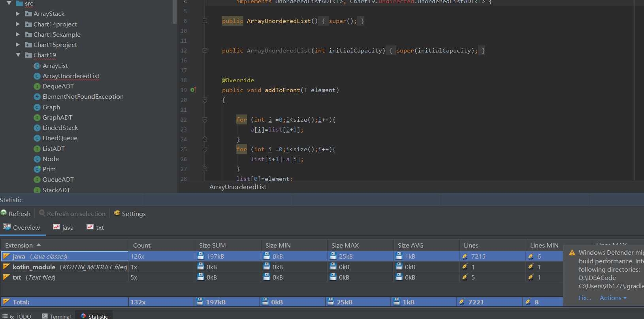
Task: Sort by Size MAX column header
Action: (360, 245)
